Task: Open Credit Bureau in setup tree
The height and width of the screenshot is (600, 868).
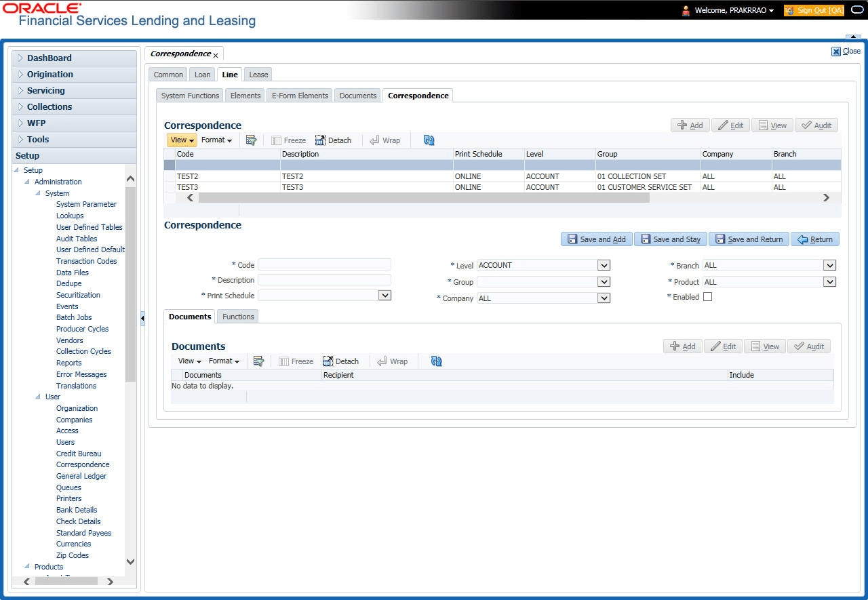Action: (79, 454)
